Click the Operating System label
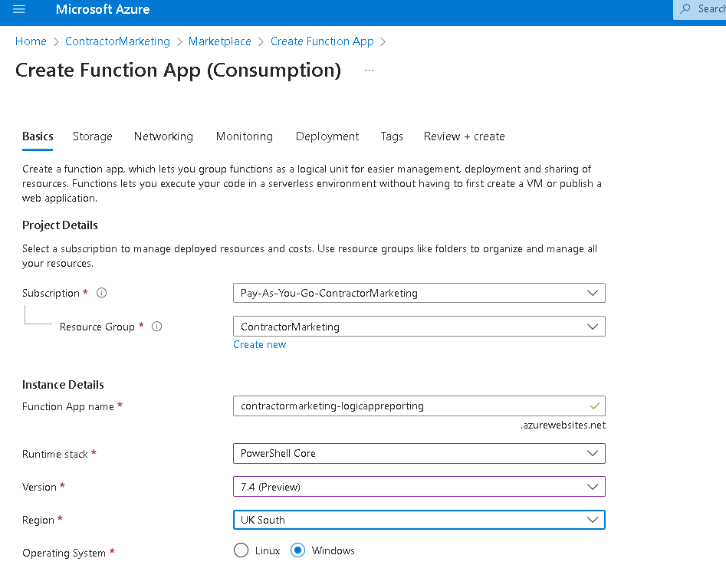Viewport: 726px width, 588px height. 64,554
